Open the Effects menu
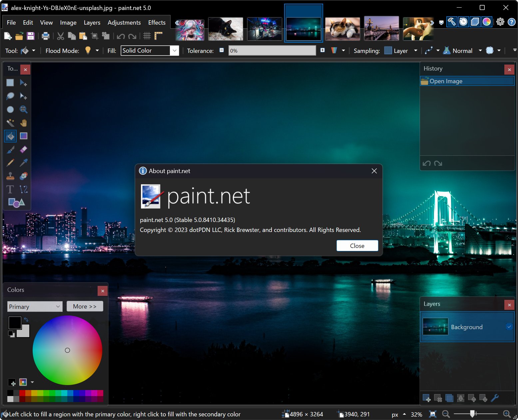Image resolution: width=518 pixels, height=420 pixels. coord(157,22)
